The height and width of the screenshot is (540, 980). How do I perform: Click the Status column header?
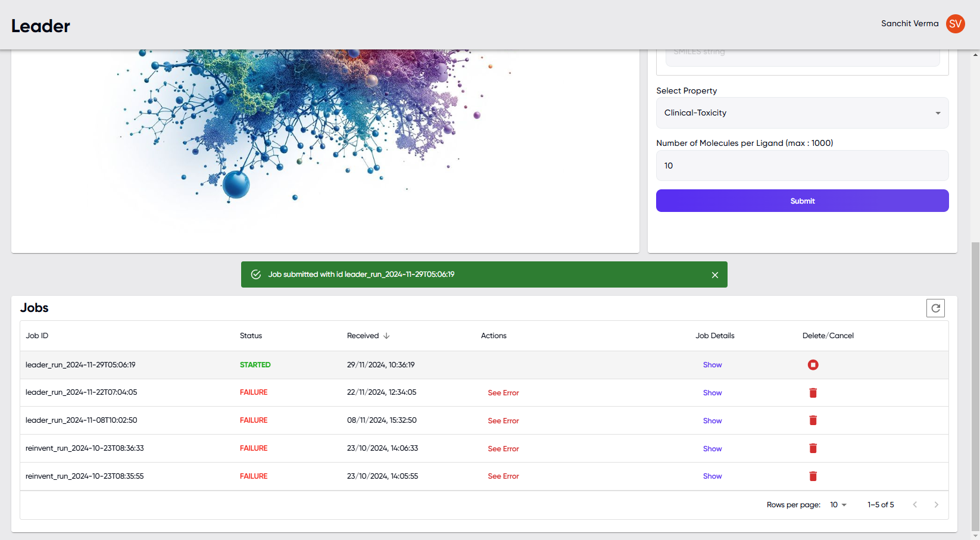coord(251,336)
